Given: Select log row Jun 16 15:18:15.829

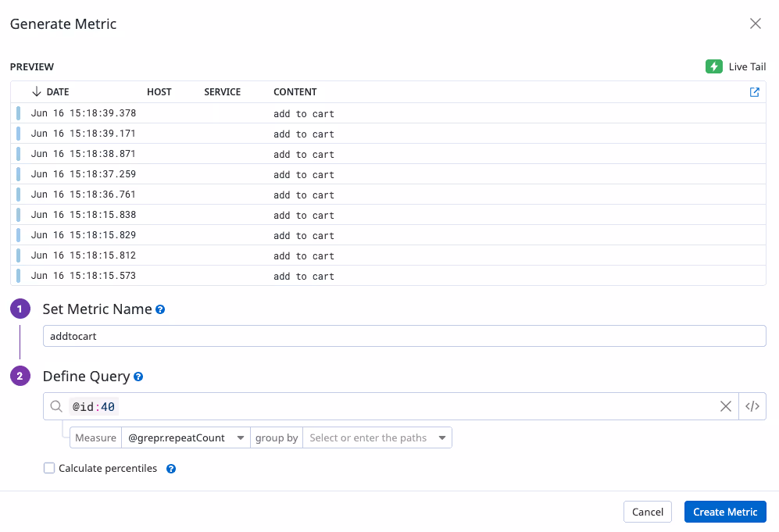Looking at the screenshot, I should pyautogui.click(x=388, y=235).
